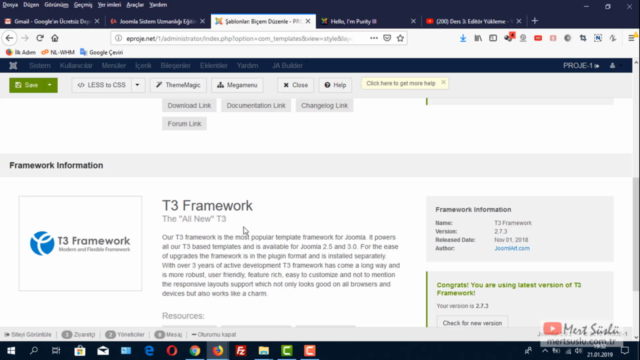Click the green Save button
This screenshot has height=360, width=640.
tap(26, 85)
